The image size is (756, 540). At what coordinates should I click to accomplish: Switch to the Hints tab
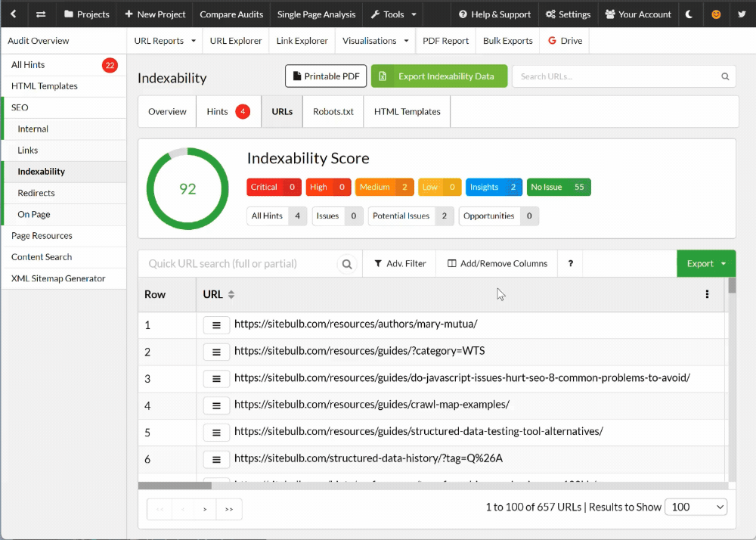[228, 112]
